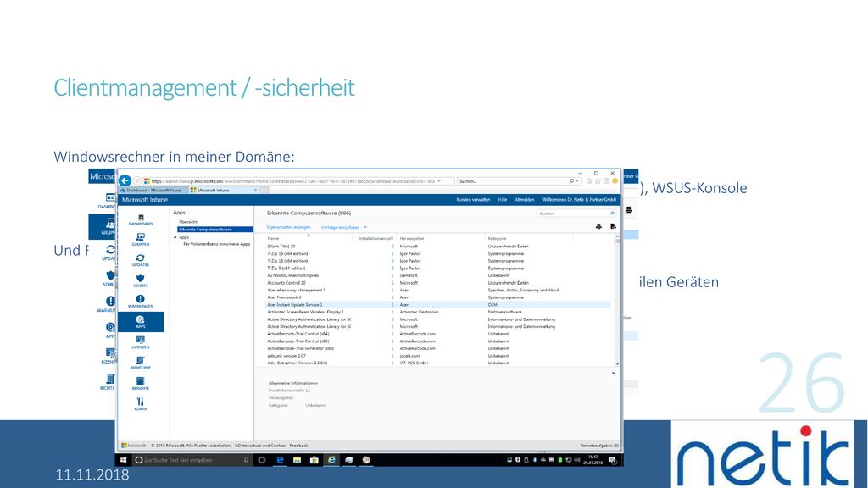Open the Richtlinie policy section
The height and width of the screenshot is (488, 868).
point(141,363)
